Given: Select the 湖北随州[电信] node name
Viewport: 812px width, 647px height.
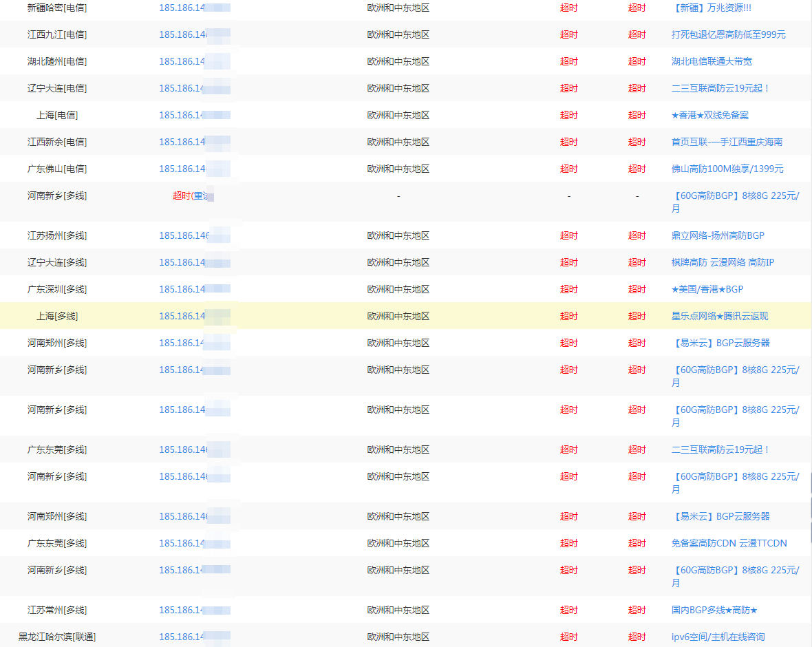Looking at the screenshot, I should point(57,62).
